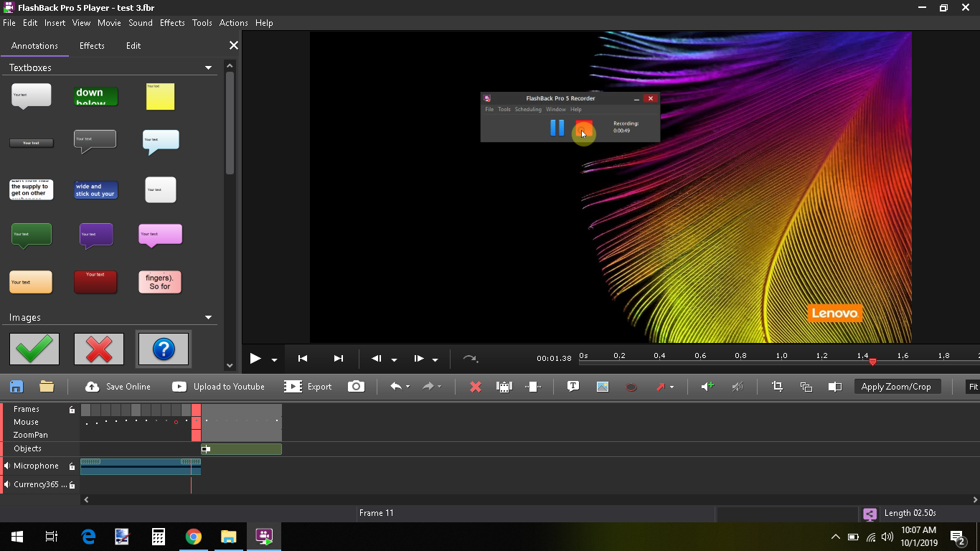The height and width of the screenshot is (551, 980).
Task: Insert a textbox using the toolbar icon
Action: tap(573, 387)
